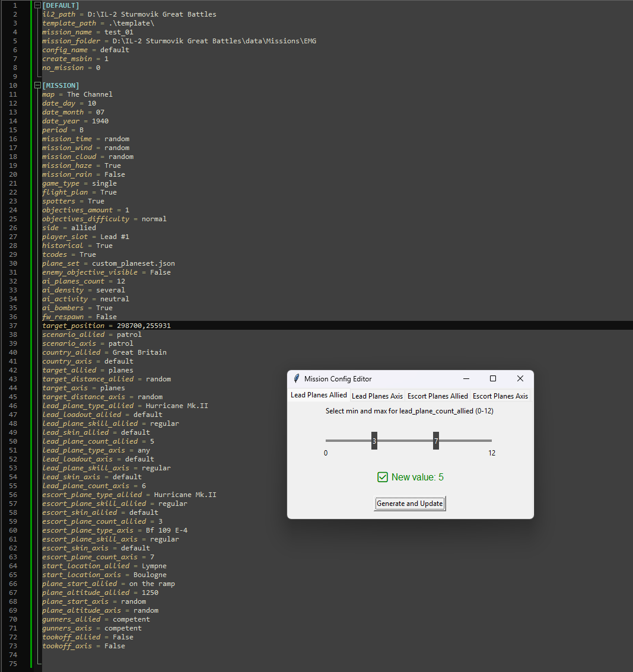
Task: Click the lead_plane_type_allied = Hurricane Mk.II line
Action: 125,406
